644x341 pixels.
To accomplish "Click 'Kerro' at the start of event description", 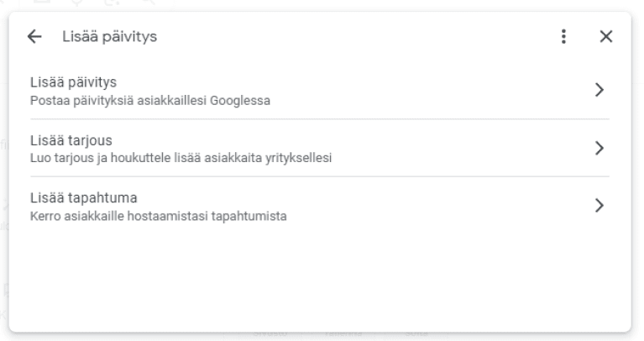I will tap(42, 216).
